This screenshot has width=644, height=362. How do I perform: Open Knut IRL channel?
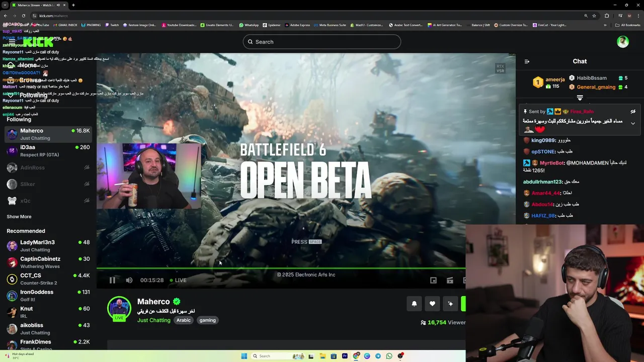tap(48, 312)
